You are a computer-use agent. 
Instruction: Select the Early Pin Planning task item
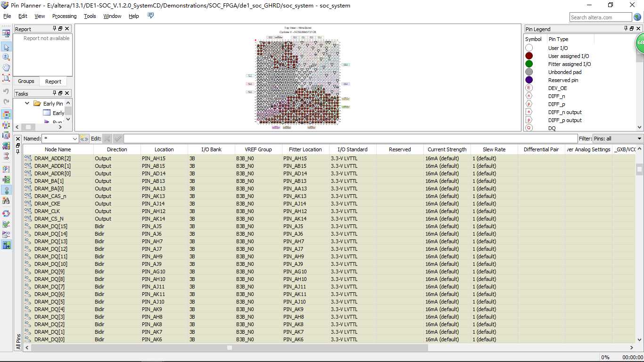click(53, 104)
